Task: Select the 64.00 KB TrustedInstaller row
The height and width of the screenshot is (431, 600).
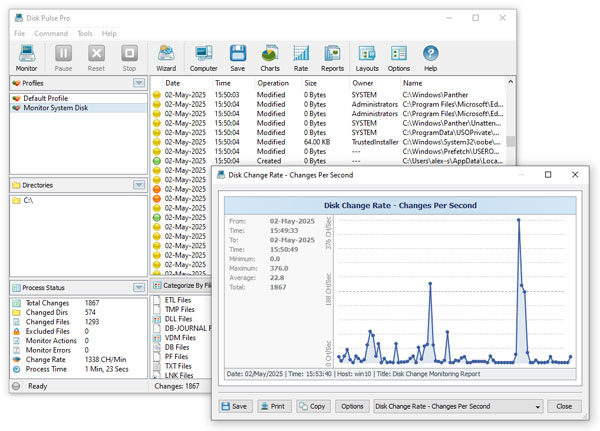Action: point(329,142)
